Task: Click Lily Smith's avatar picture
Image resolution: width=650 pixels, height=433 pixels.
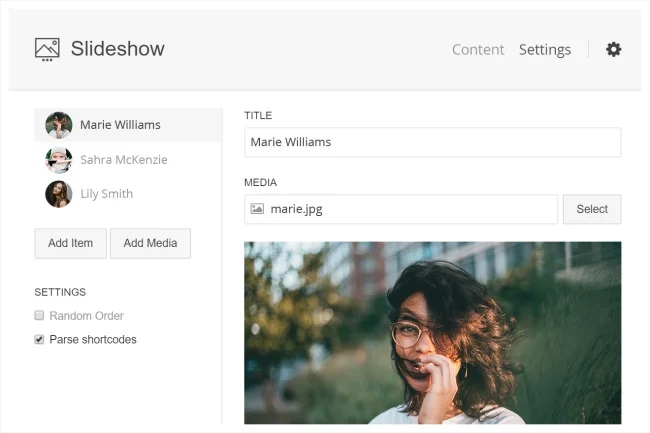Action: tap(59, 194)
